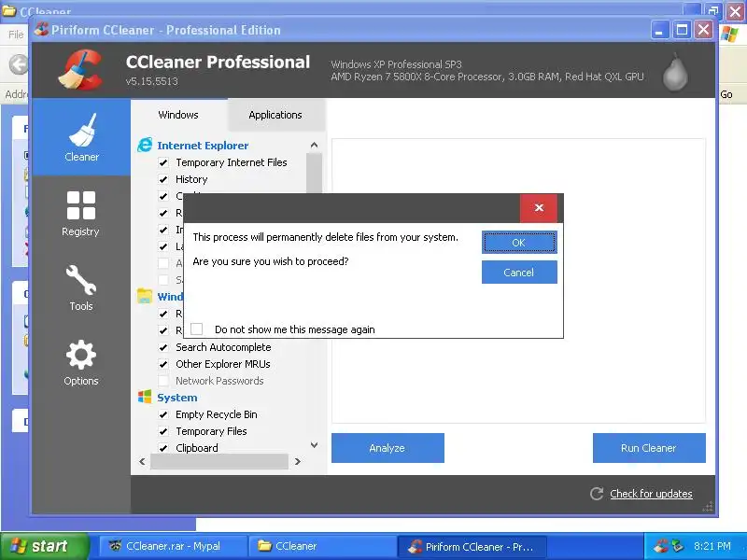The image size is (747, 560).
Task: Click the horizontal scroll right arrow
Action: pyautogui.click(x=298, y=461)
